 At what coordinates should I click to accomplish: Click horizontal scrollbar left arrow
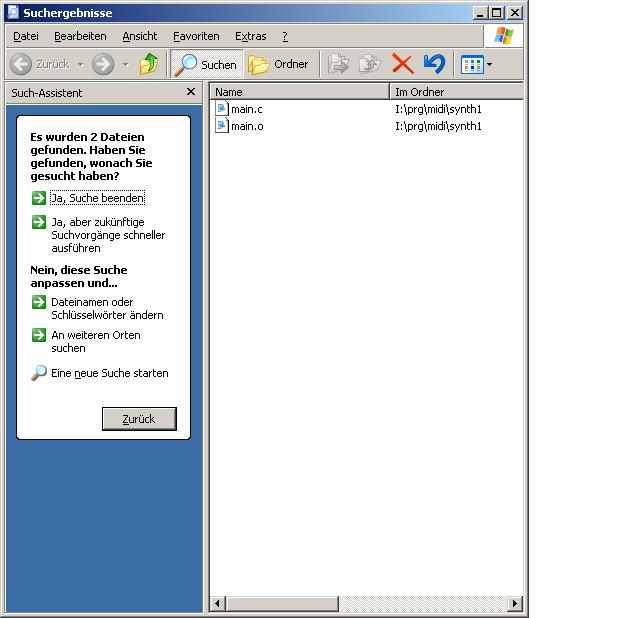click(218, 603)
